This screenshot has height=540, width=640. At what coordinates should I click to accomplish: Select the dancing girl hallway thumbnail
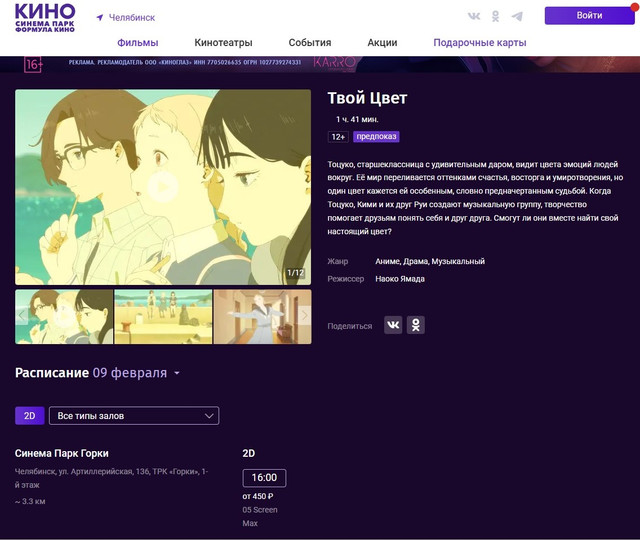(262, 317)
